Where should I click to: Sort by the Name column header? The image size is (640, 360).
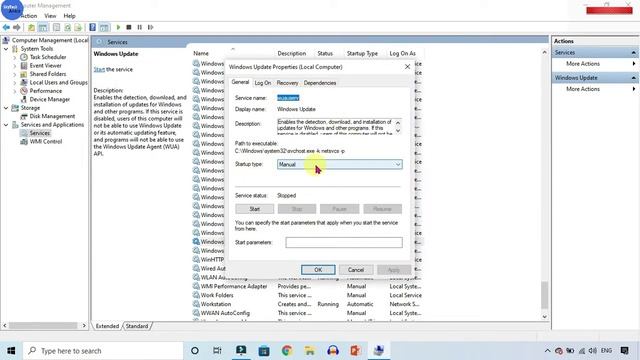click(x=201, y=53)
